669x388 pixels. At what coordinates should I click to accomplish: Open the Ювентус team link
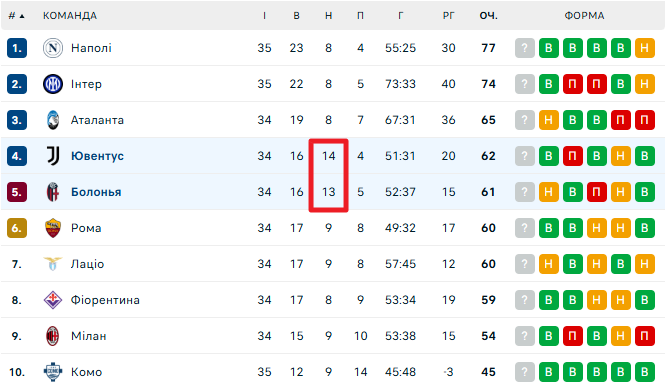tap(97, 156)
